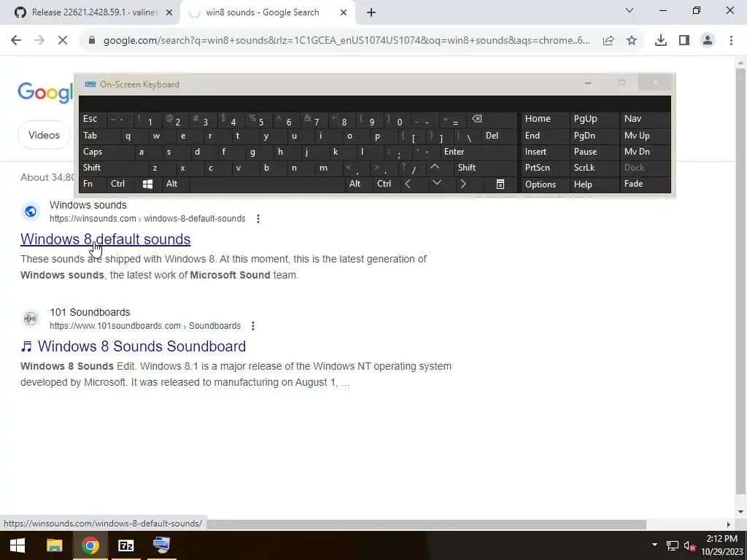Stop loading the page in Chrome
The width and height of the screenshot is (747, 560).
(x=63, y=41)
